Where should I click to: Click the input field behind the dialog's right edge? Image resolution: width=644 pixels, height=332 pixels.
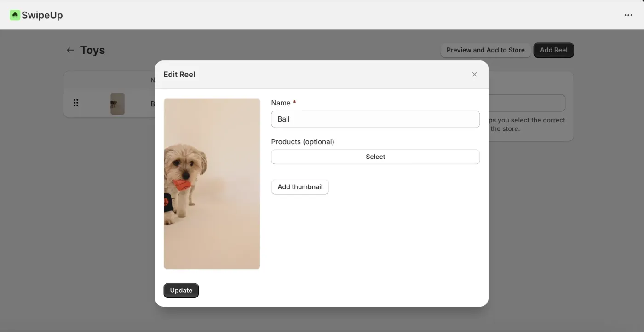(526, 103)
